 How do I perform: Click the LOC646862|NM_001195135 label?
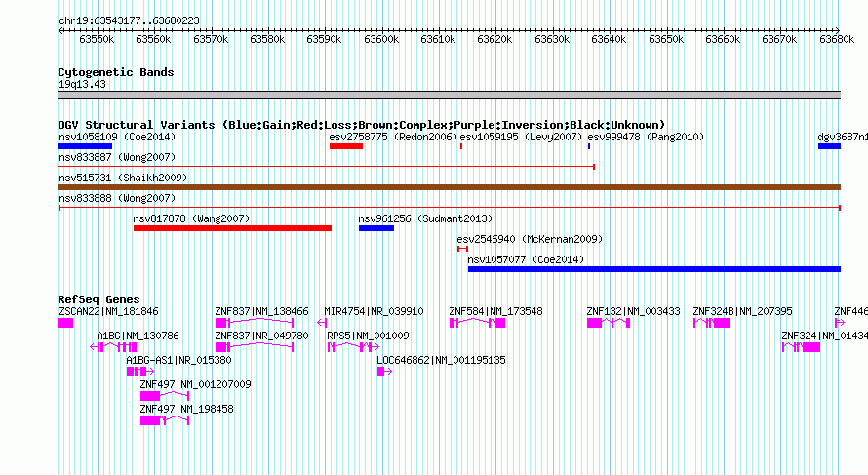click(441, 361)
